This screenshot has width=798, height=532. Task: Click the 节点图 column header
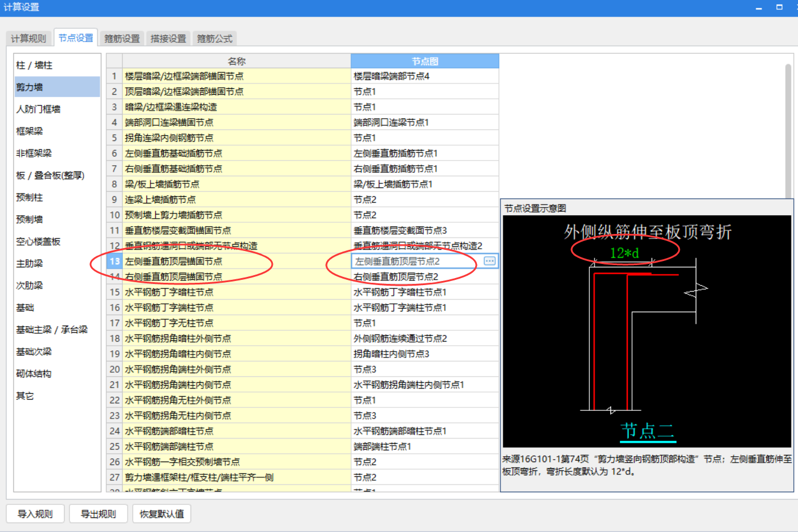coord(425,61)
